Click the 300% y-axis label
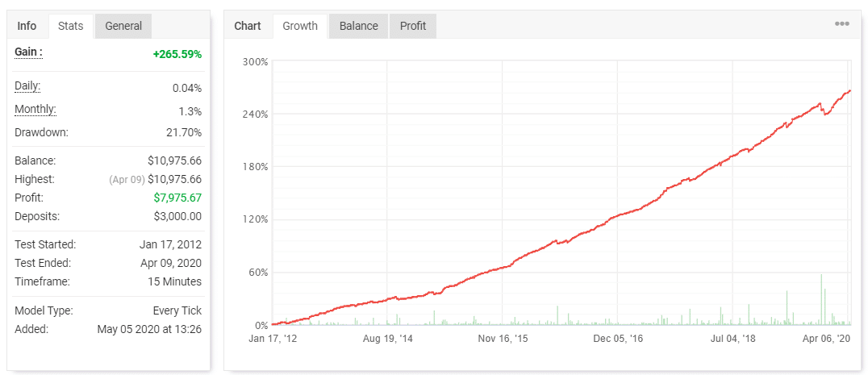This screenshot has height=375, width=868. 255,62
